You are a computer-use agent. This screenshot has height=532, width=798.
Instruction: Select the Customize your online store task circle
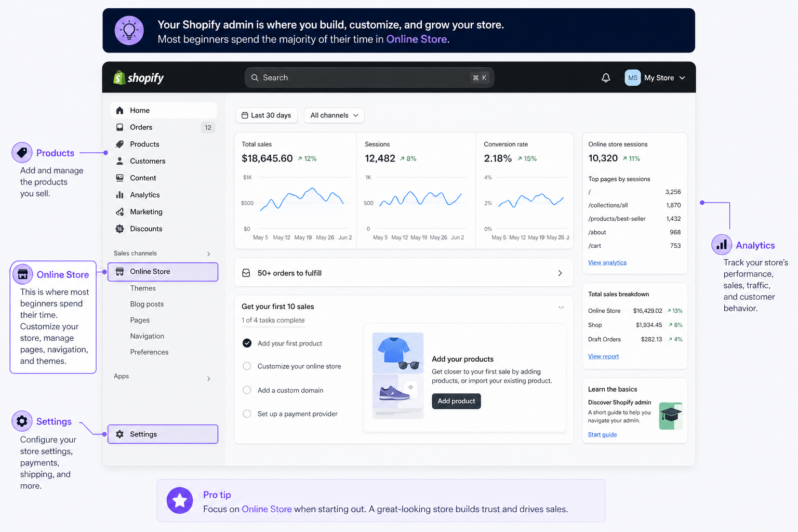tap(247, 366)
